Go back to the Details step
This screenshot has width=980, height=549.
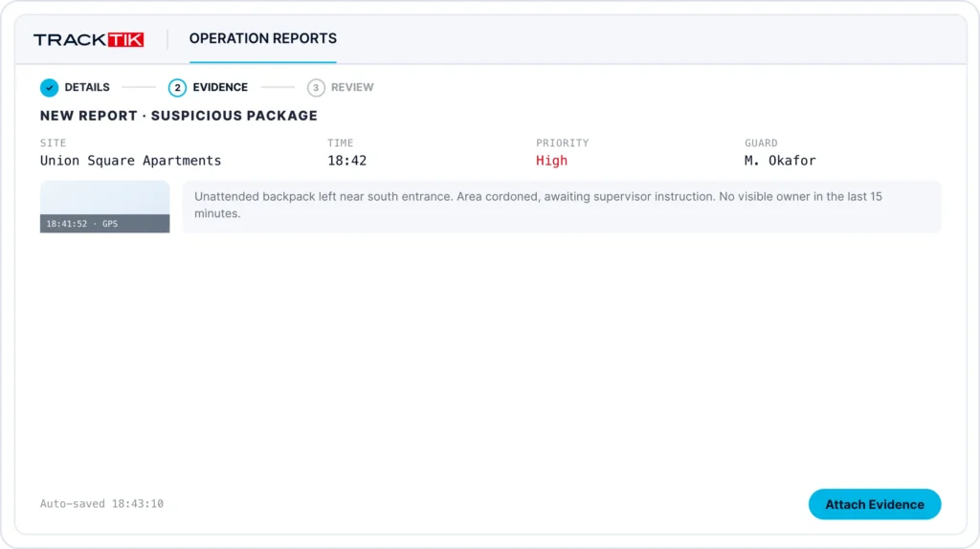(x=75, y=87)
